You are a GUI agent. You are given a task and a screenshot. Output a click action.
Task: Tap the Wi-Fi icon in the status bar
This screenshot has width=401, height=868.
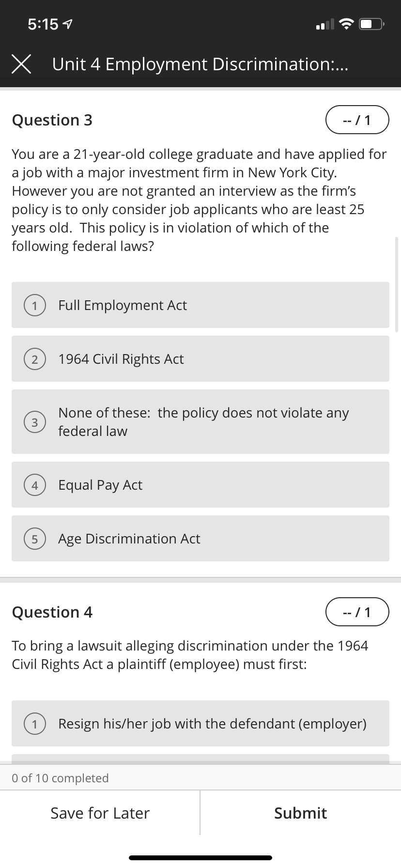pyautogui.click(x=345, y=24)
